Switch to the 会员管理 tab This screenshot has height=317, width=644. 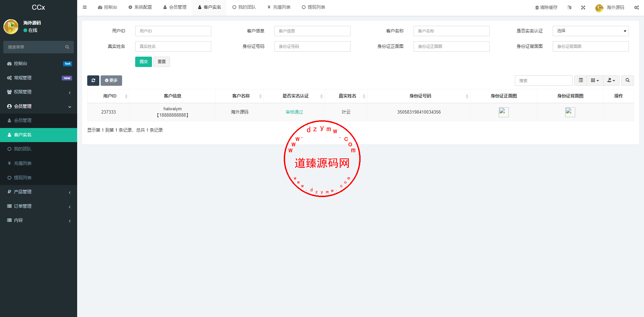(x=175, y=7)
